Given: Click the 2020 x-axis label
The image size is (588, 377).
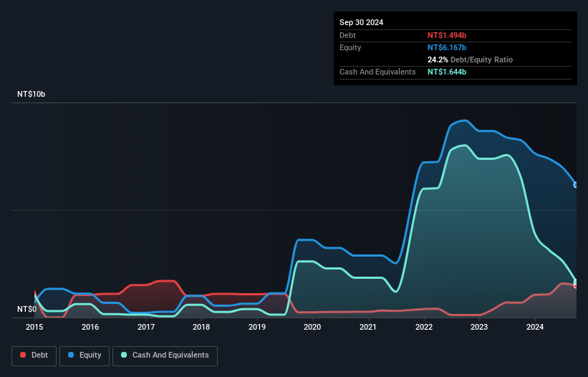Looking at the screenshot, I should pyautogui.click(x=312, y=327).
